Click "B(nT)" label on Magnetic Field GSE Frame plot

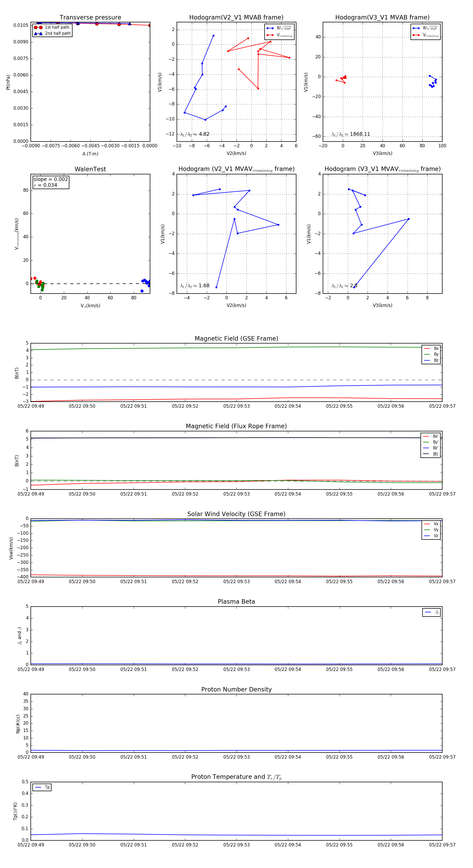(17, 373)
